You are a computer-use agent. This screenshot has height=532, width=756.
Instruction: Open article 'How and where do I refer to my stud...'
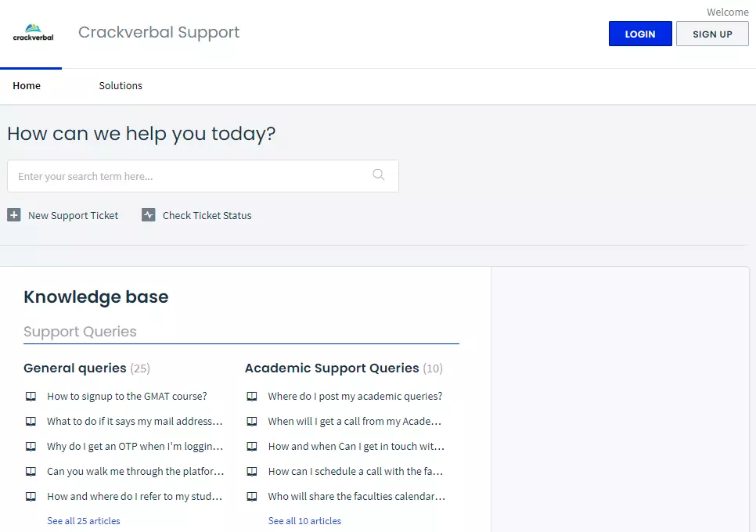click(x=135, y=496)
